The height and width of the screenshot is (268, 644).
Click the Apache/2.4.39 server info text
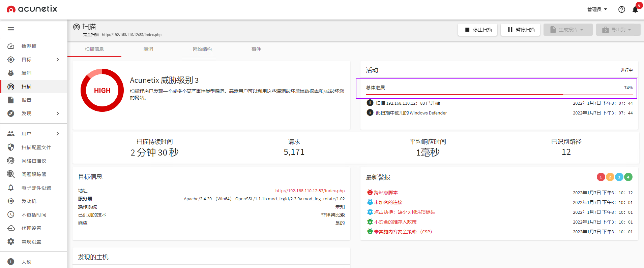pos(264,199)
